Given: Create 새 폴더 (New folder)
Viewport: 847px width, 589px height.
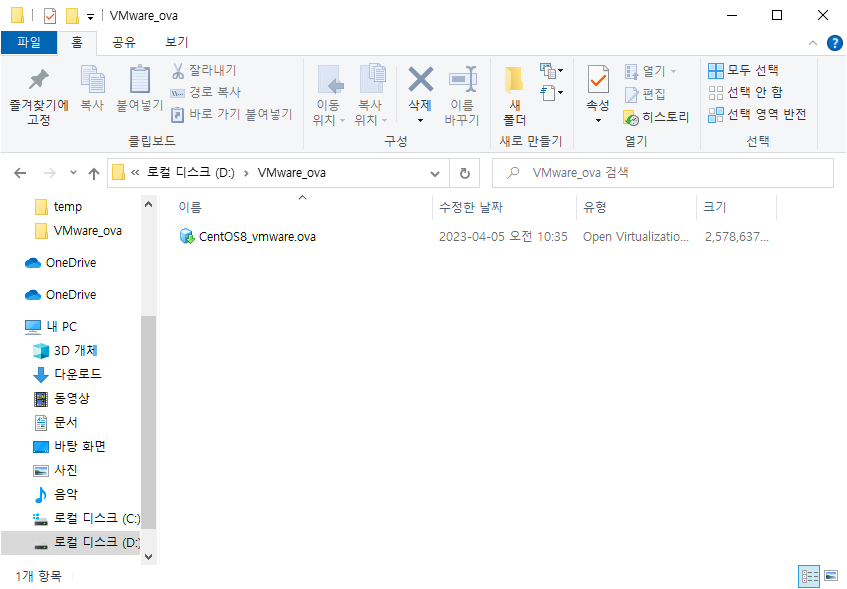Looking at the screenshot, I should tap(515, 96).
